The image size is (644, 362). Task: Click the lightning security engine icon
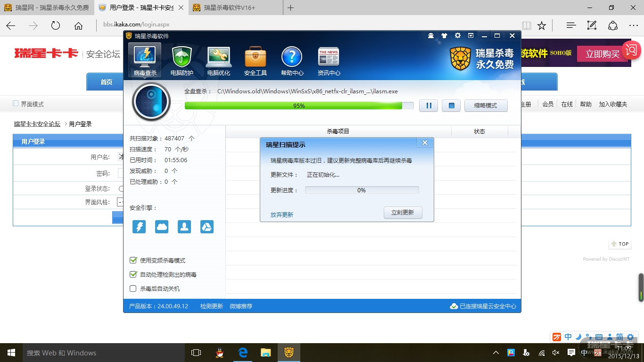(139, 227)
